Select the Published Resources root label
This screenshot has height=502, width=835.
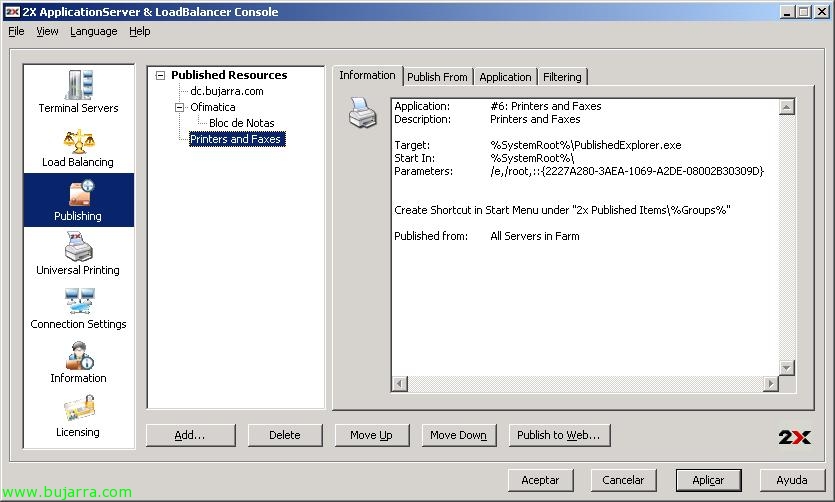tap(229, 75)
